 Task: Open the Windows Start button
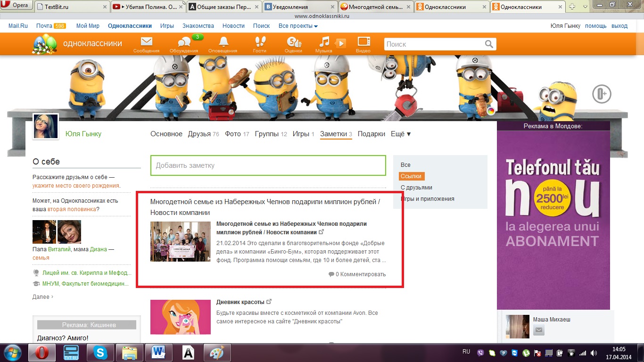13,353
